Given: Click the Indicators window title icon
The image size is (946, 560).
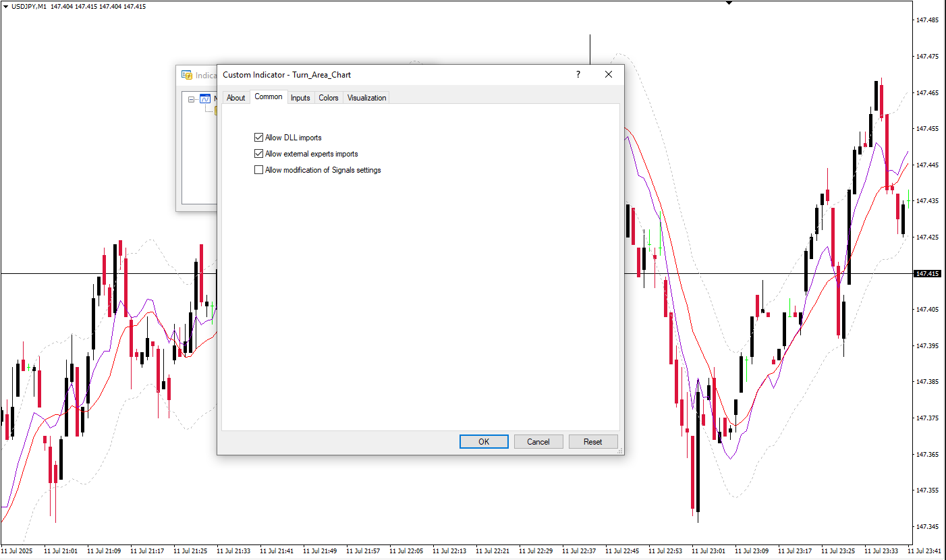Looking at the screenshot, I should pyautogui.click(x=187, y=75).
